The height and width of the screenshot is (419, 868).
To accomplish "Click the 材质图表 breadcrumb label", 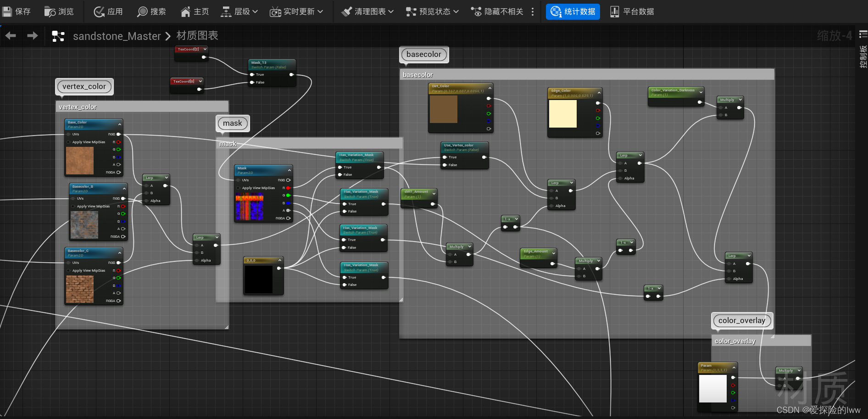I will click(x=197, y=35).
